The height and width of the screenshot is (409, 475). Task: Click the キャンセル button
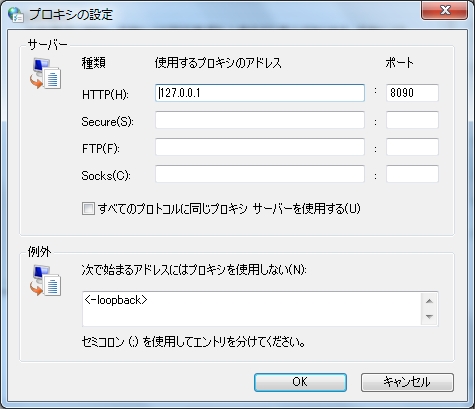407,382
